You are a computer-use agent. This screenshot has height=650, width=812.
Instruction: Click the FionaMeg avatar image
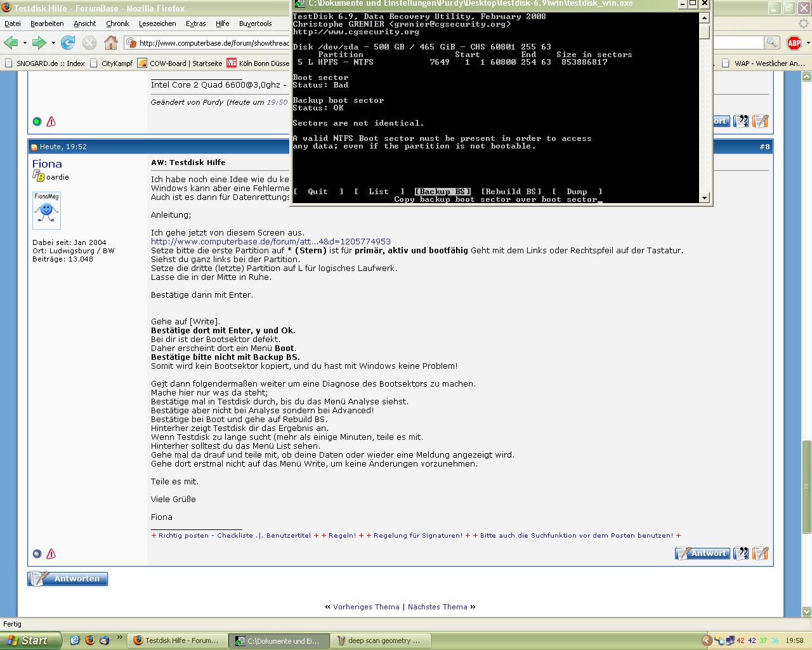pos(46,210)
